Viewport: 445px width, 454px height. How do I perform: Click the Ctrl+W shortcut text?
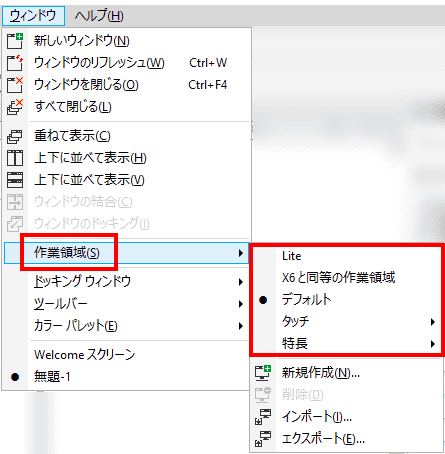[x=208, y=63]
